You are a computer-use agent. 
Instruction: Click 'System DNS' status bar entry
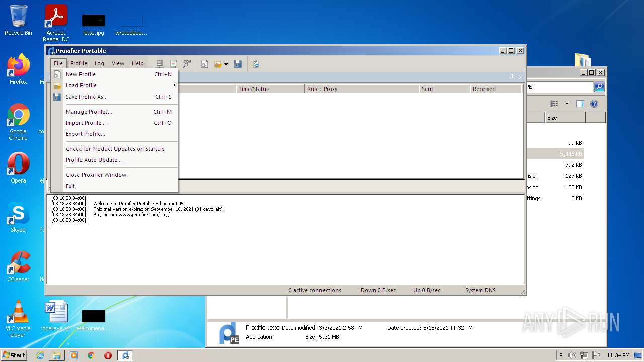point(480,290)
